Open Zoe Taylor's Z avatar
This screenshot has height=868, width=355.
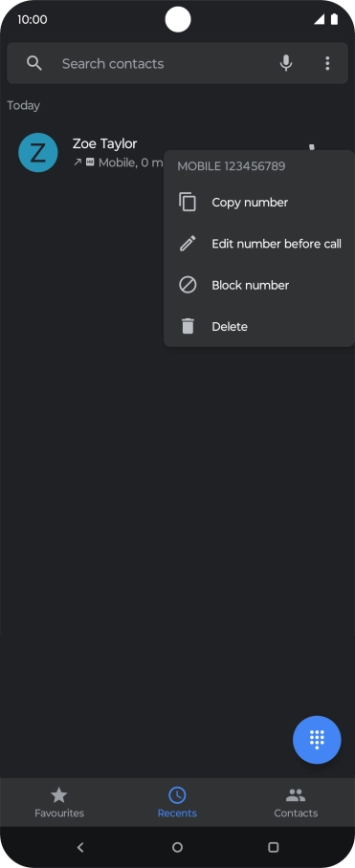(37, 152)
